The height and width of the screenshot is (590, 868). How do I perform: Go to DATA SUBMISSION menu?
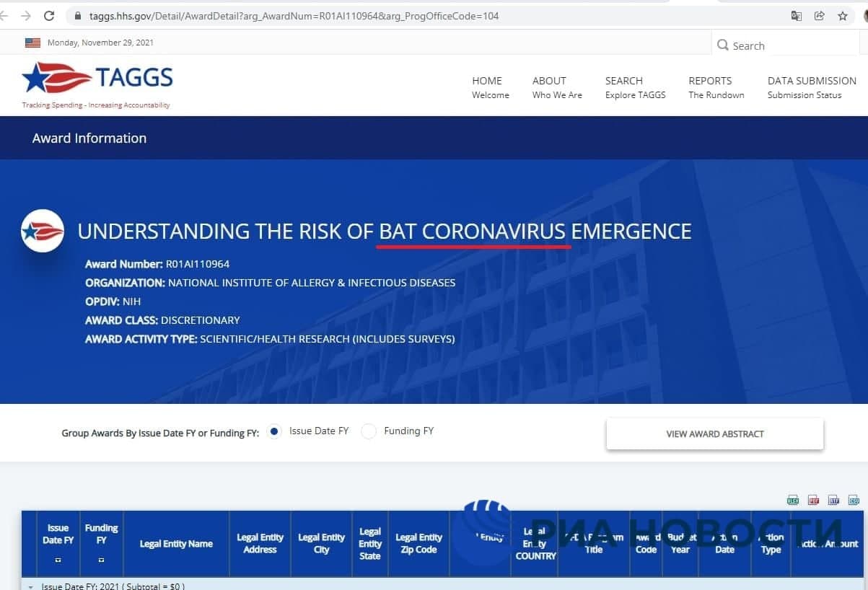pyautogui.click(x=811, y=87)
